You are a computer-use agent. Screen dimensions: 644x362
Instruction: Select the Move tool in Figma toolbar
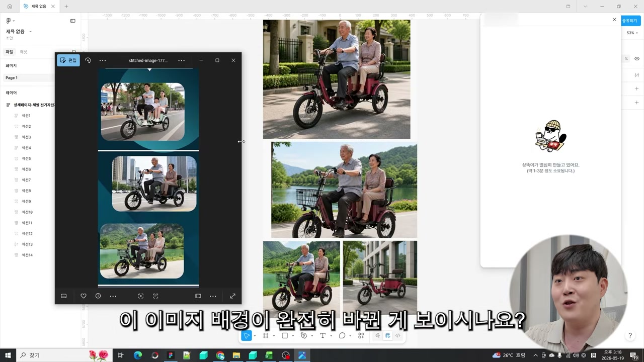coord(246,336)
